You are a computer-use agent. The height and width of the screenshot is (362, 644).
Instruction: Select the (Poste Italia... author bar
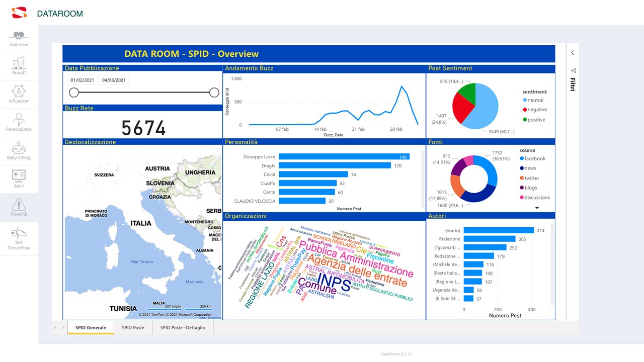point(472,273)
